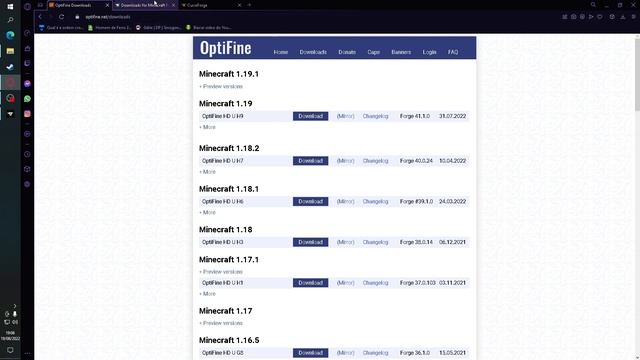Open Changelog for Minecraft 1.19
640x360 pixels.
pos(376,116)
